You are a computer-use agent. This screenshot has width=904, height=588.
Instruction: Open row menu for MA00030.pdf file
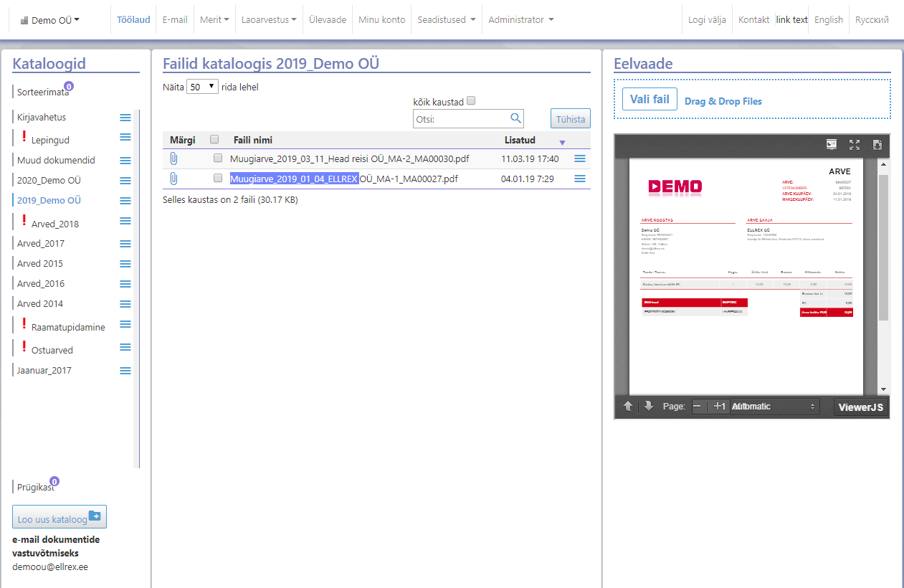coord(580,158)
